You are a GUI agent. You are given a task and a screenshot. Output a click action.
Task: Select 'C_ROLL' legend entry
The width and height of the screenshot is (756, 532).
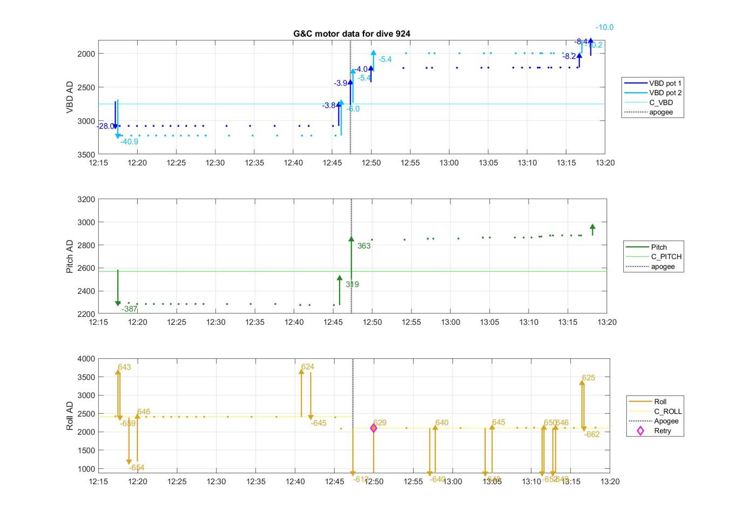pos(656,411)
